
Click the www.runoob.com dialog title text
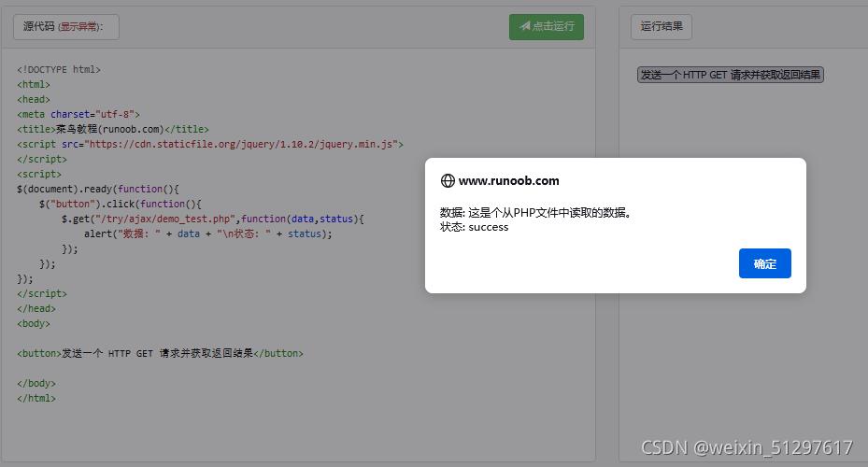coord(508,181)
